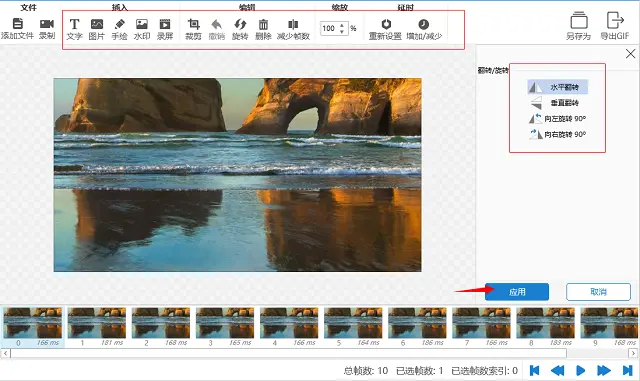Click the 重新设置 reset delay icon
Viewport: 640px width, 381px height.
pyautogui.click(x=386, y=24)
